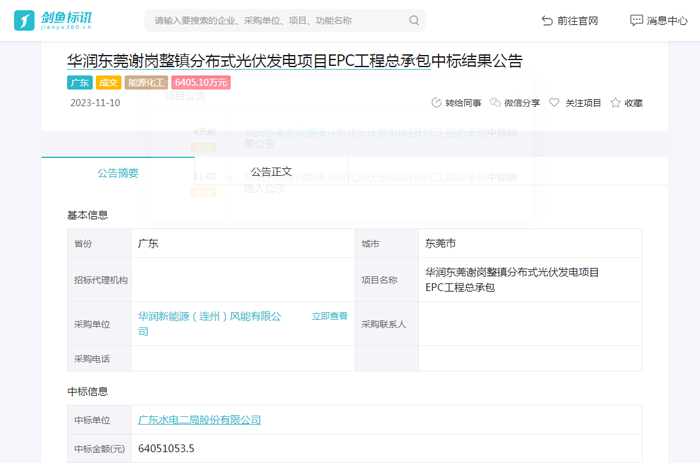Screen dimensions: 700x463
Task: Click the 关注项目 heart icon
Action: 554,103
